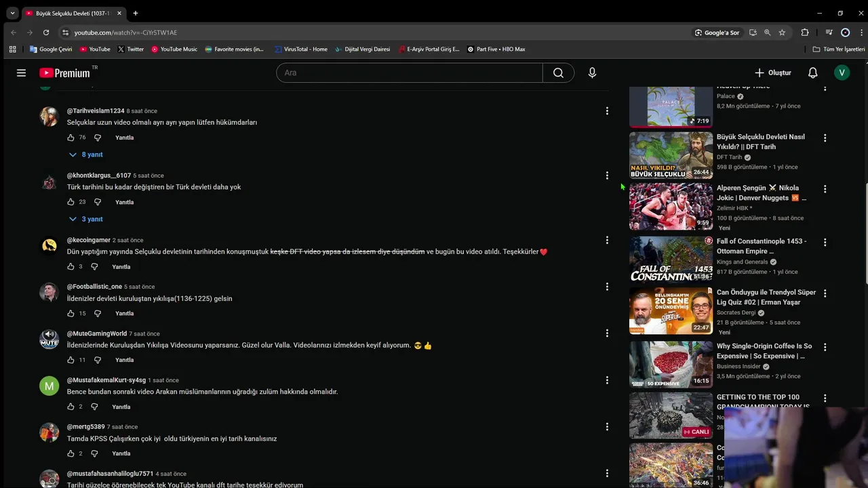Open @Tarihveislam1234 profile avatar

tap(49, 117)
